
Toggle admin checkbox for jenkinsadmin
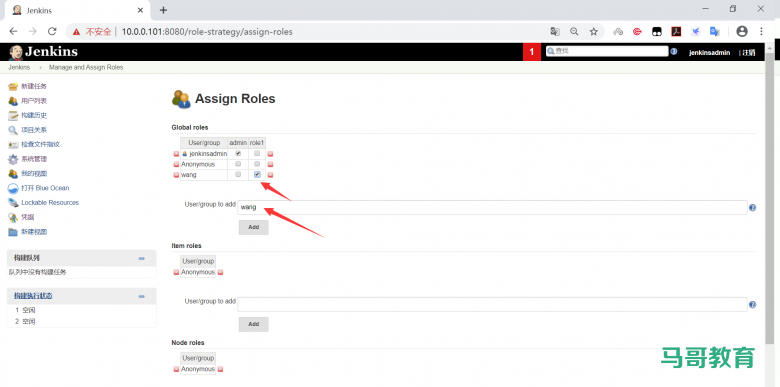[238, 153]
